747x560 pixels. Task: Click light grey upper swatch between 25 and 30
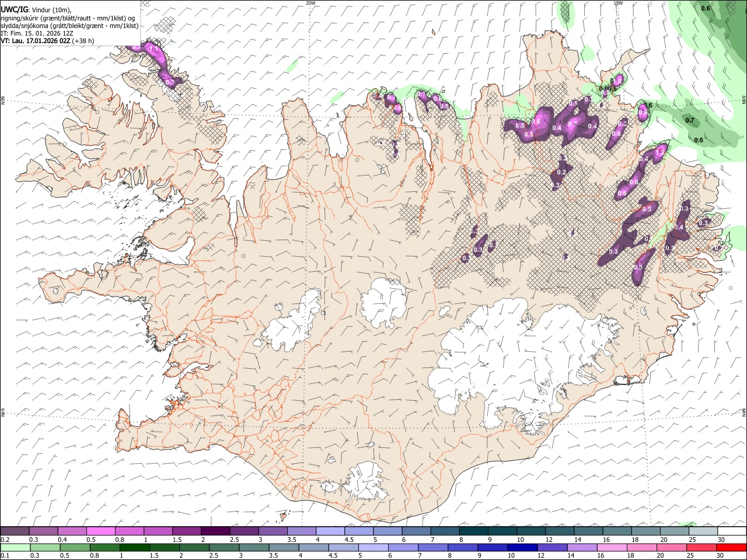[x=703, y=531]
